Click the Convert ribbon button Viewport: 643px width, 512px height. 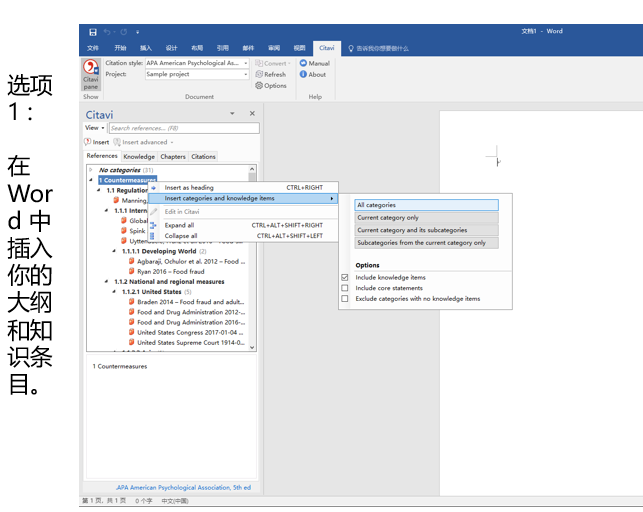click(x=273, y=64)
